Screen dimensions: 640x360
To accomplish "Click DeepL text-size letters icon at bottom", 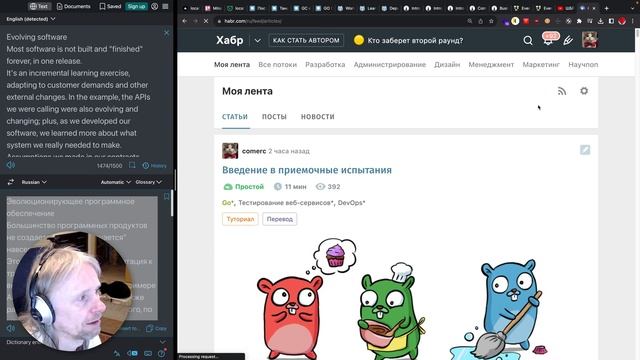I will (x=117, y=353).
